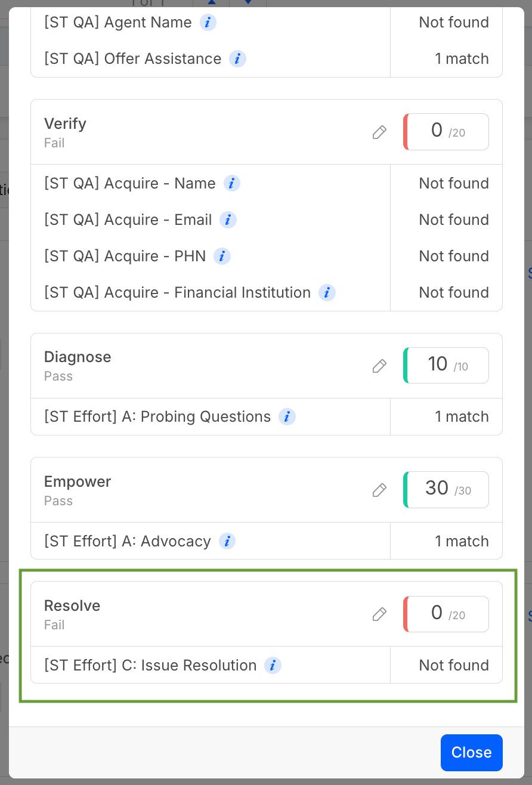Open info for C: Issue Resolution

[273, 666]
